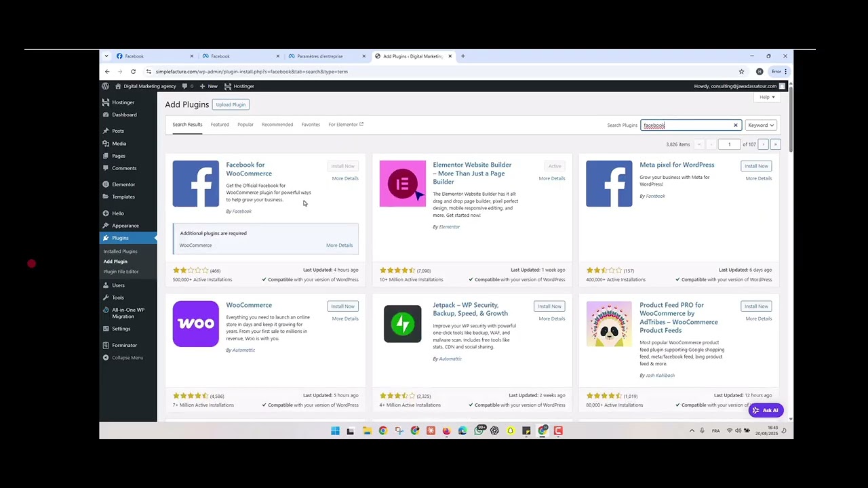
Task: Open the Ask AI assistant button
Action: click(766, 410)
